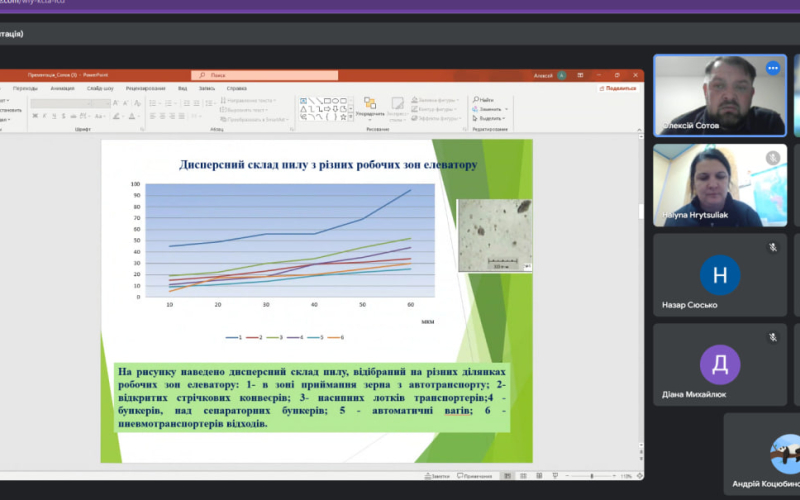The width and height of the screenshot is (800, 500).
Task: Select the triangle shape in gallery
Action: click(304, 109)
